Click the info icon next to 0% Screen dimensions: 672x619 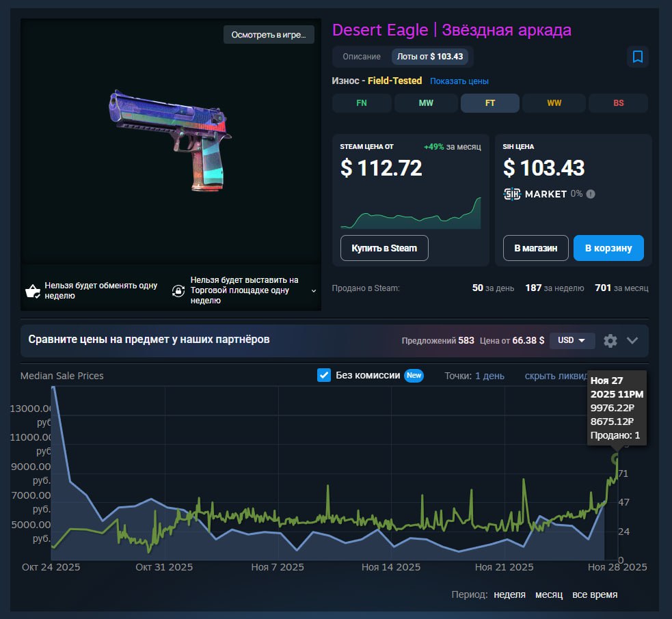coord(591,194)
